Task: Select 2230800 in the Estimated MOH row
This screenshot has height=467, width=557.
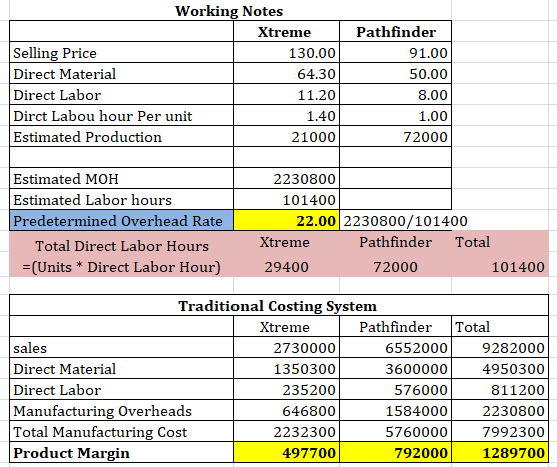Action: [286, 179]
